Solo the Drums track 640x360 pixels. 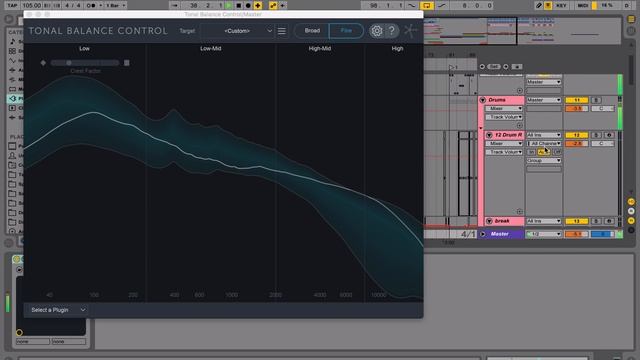(596, 100)
